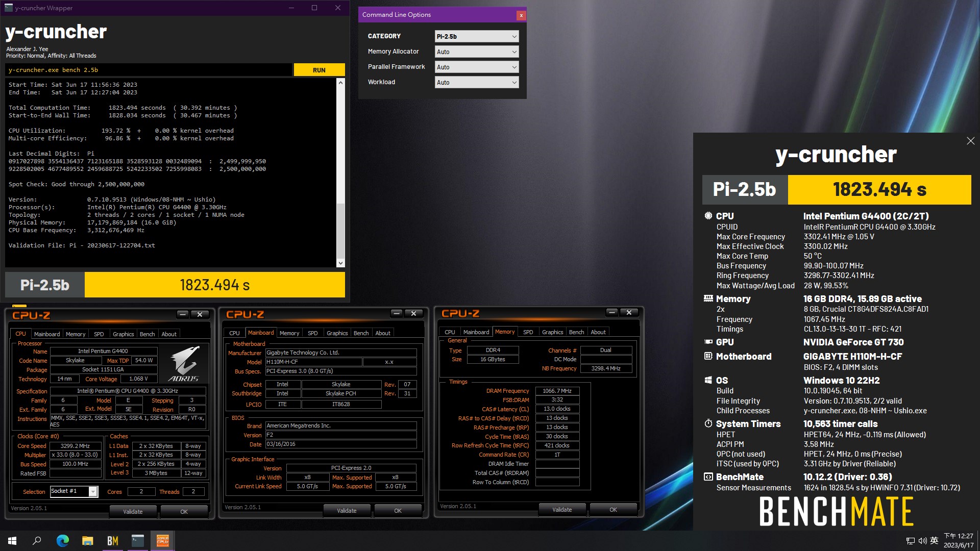Close the BenchMate result panel

point(970,141)
